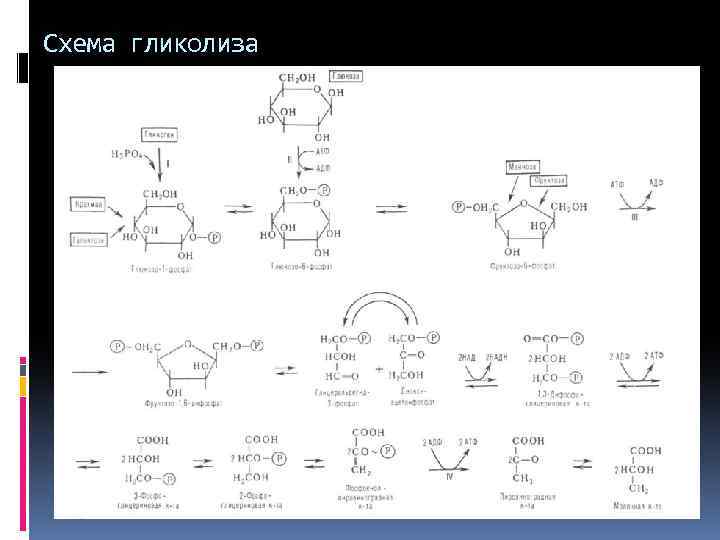Click the "1,3-Дифосфоглицериновая к-та" caption
The image size is (720, 540).
557,399
